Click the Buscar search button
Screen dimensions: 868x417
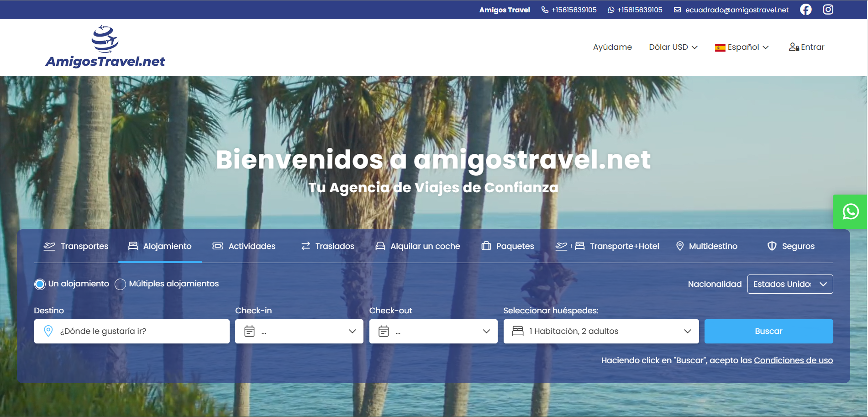[768, 331]
